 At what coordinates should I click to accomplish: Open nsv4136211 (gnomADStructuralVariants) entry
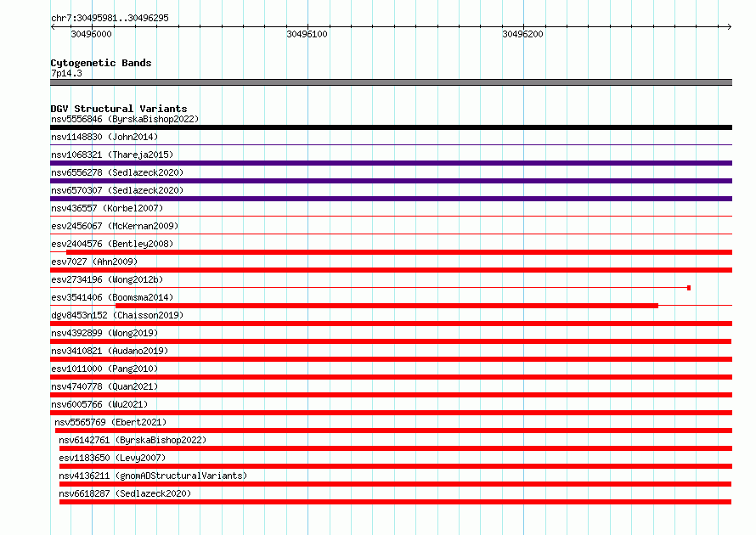pyautogui.click(x=153, y=476)
